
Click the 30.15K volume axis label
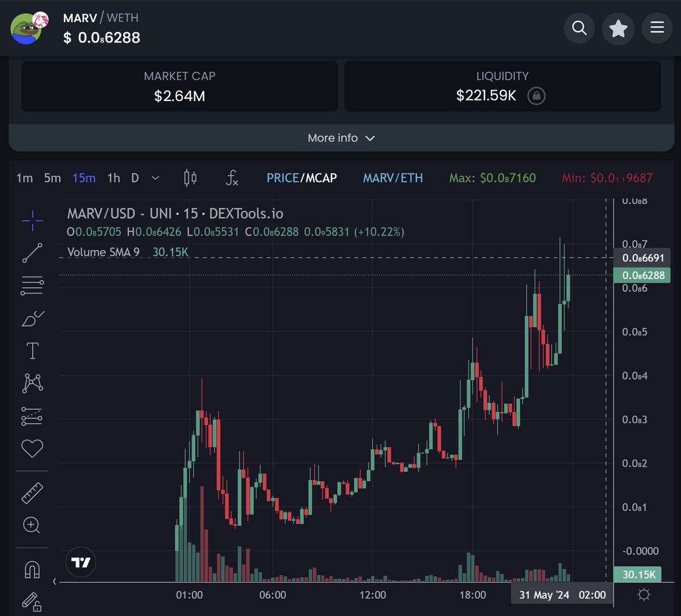point(638,575)
